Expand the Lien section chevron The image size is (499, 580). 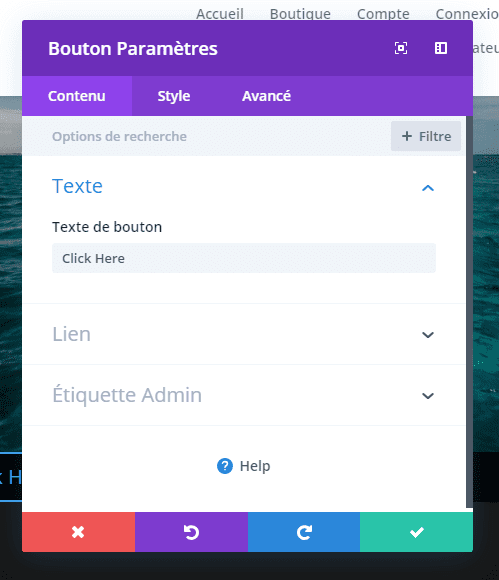tap(428, 335)
